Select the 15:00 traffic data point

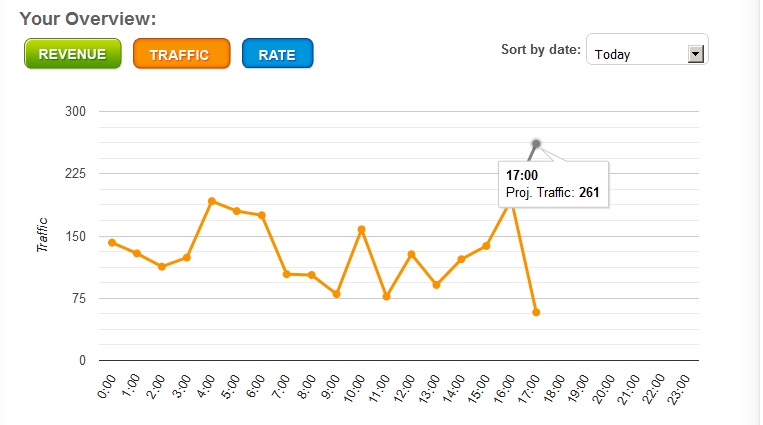(486, 245)
